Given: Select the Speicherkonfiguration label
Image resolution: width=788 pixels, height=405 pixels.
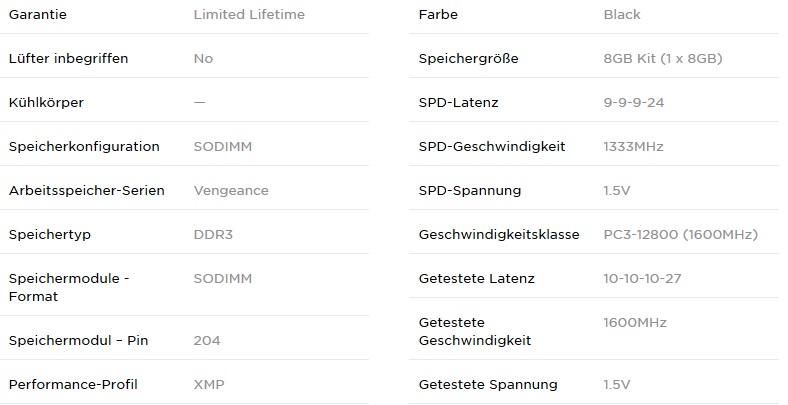Looking at the screenshot, I should pos(84,146).
